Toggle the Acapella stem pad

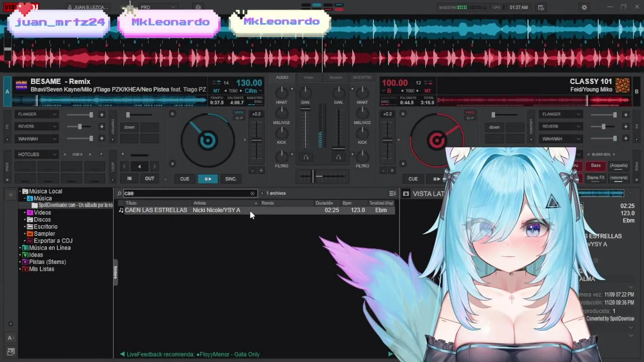[x=619, y=166]
